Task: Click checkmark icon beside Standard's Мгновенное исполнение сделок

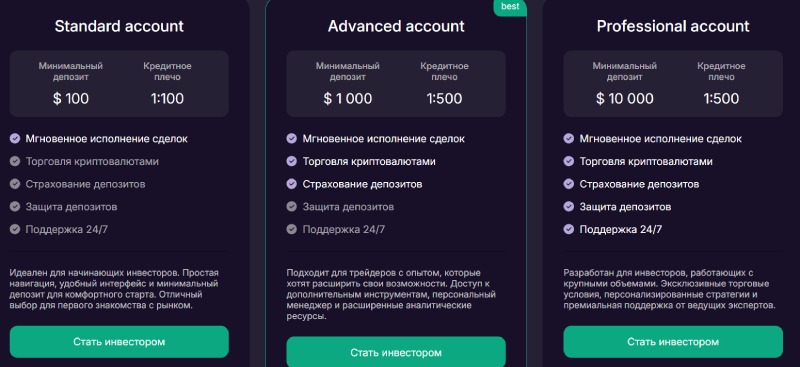Action: 15,138
